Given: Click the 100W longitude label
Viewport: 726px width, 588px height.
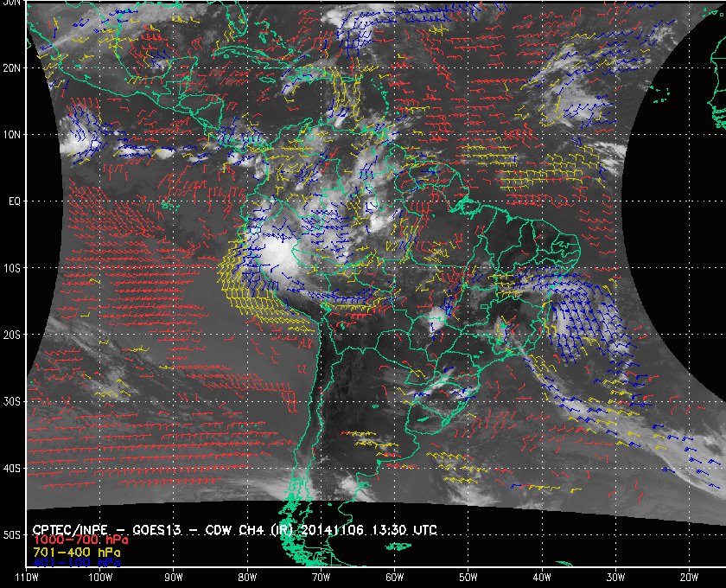Looking at the screenshot, I should click(100, 578).
